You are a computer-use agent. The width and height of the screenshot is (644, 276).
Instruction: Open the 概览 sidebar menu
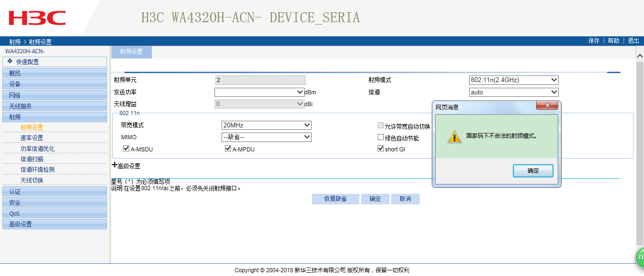click(55, 73)
